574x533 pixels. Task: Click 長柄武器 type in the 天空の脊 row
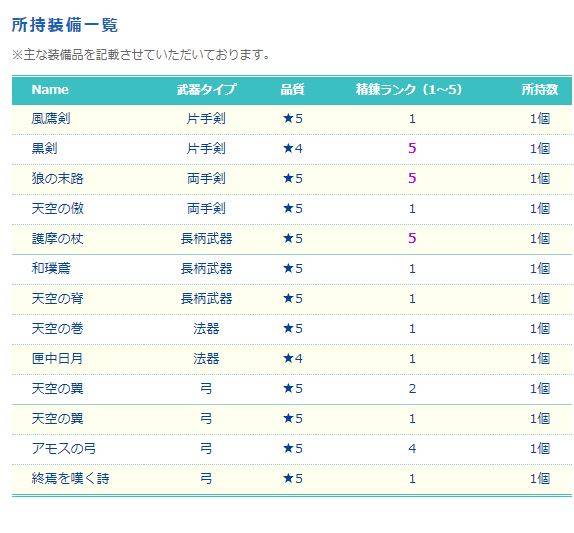click(x=206, y=299)
